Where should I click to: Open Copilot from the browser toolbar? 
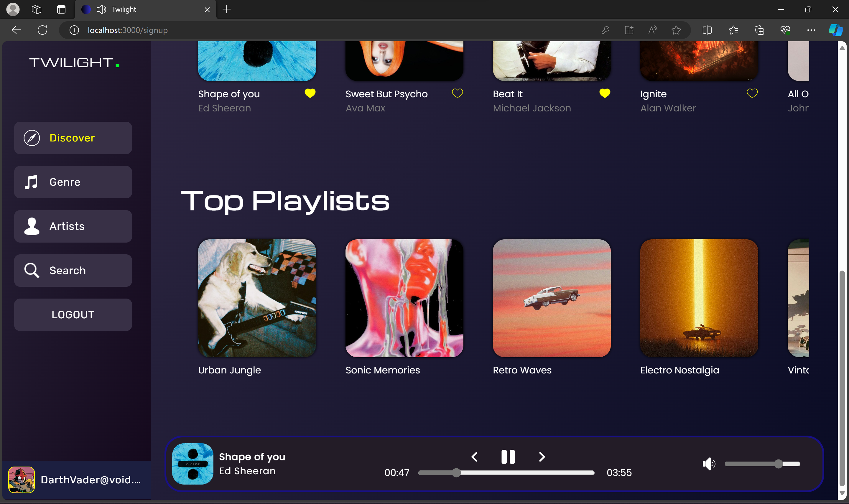(836, 30)
